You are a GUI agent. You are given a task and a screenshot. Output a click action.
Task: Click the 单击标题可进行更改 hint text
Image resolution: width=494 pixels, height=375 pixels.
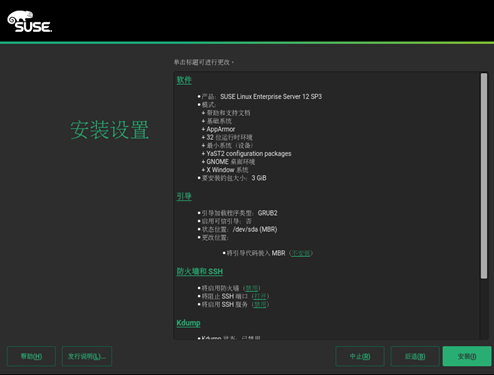tap(204, 62)
